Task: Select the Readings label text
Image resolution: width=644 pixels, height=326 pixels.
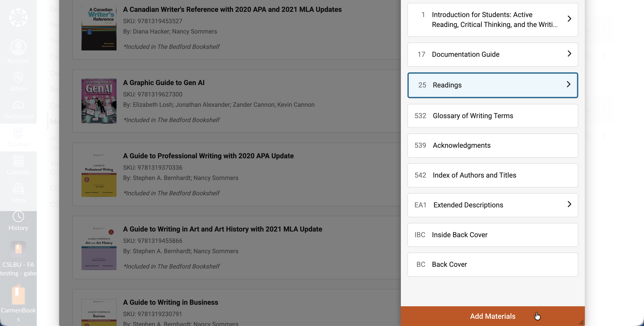Action: (x=447, y=85)
